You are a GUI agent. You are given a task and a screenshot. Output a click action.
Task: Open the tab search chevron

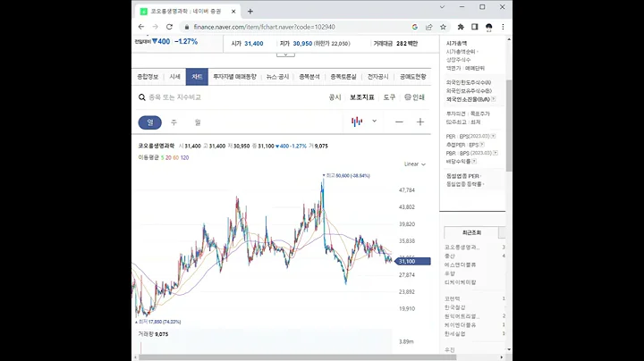(x=442, y=7)
